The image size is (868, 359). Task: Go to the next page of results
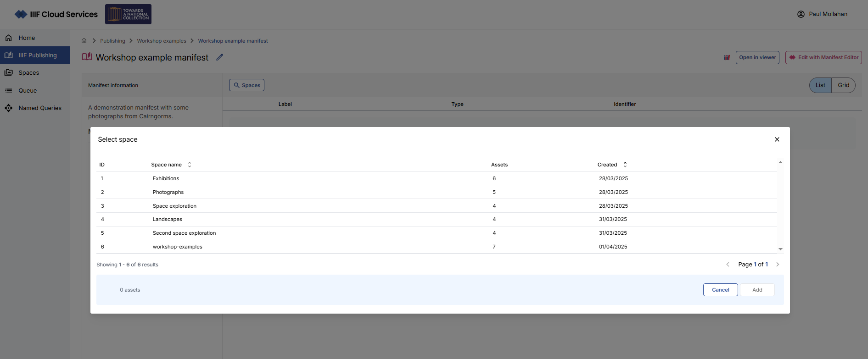(778, 265)
